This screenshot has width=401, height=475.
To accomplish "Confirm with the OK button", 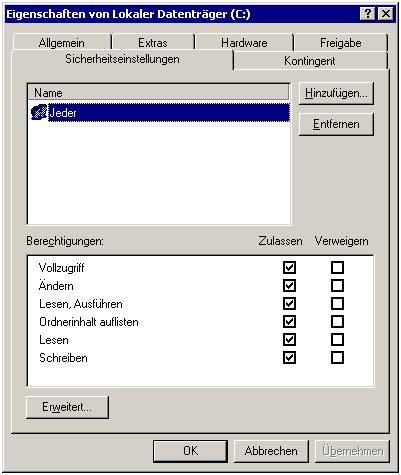I will point(190,451).
